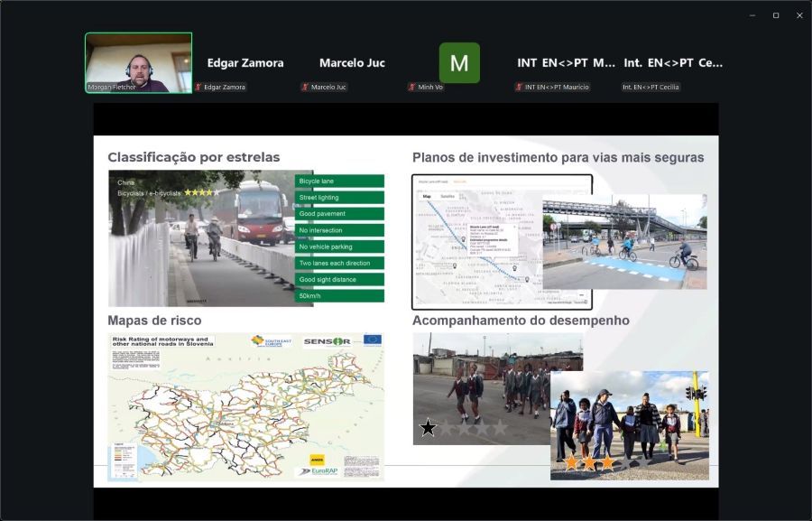Image resolution: width=812 pixels, height=521 pixels.
Task: Maximize the meeting window
Action: pos(775,15)
